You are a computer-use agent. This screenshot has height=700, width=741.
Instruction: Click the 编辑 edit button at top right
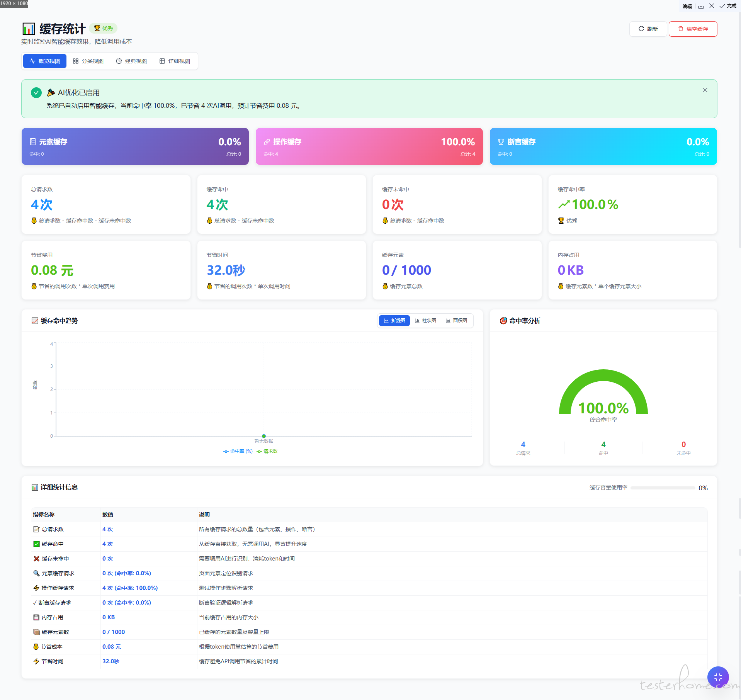pyautogui.click(x=687, y=6)
